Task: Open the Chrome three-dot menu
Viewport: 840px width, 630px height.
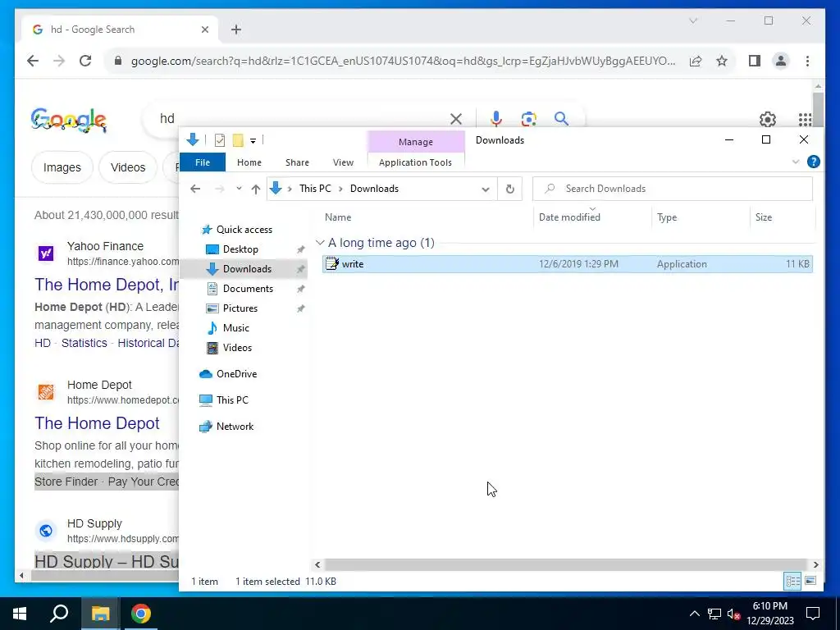Action: (x=807, y=61)
